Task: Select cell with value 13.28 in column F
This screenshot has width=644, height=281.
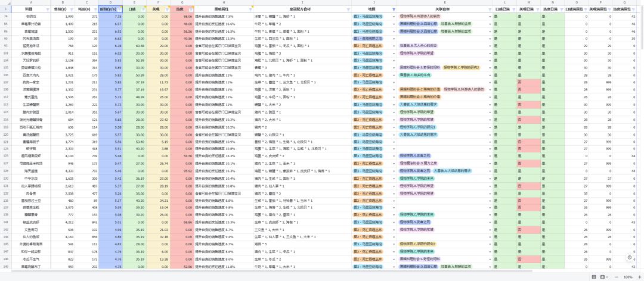Action: (x=158, y=259)
